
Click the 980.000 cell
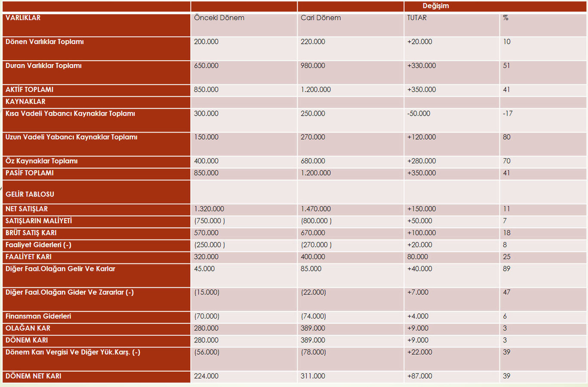(313, 66)
